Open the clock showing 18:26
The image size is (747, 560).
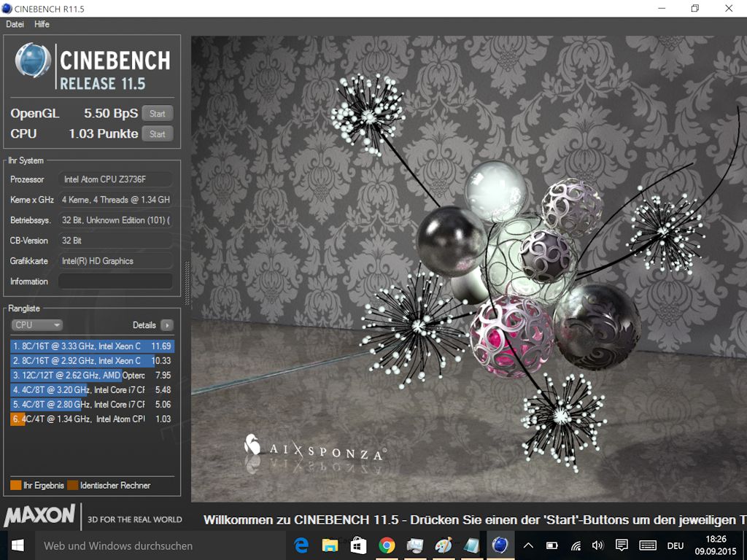click(x=716, y=545)
